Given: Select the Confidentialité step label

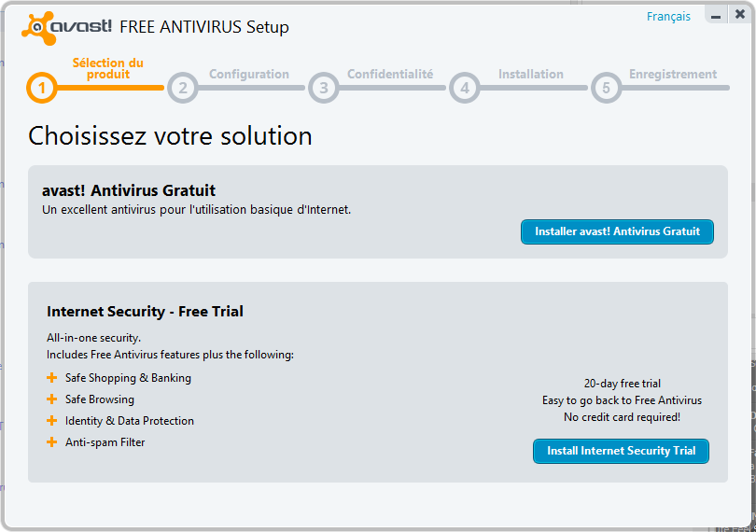Looking at the screenshot, I should tap(390, 75).
